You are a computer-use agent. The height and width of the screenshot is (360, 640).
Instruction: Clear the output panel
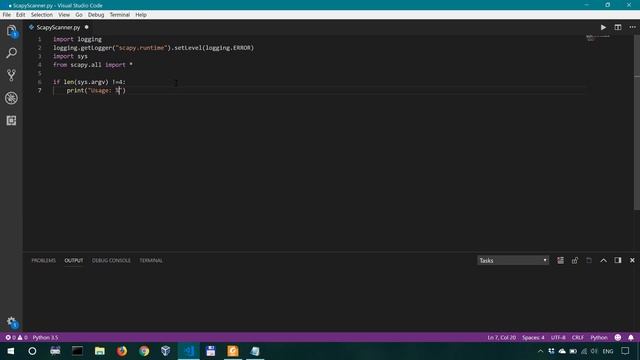click(560, 260)
